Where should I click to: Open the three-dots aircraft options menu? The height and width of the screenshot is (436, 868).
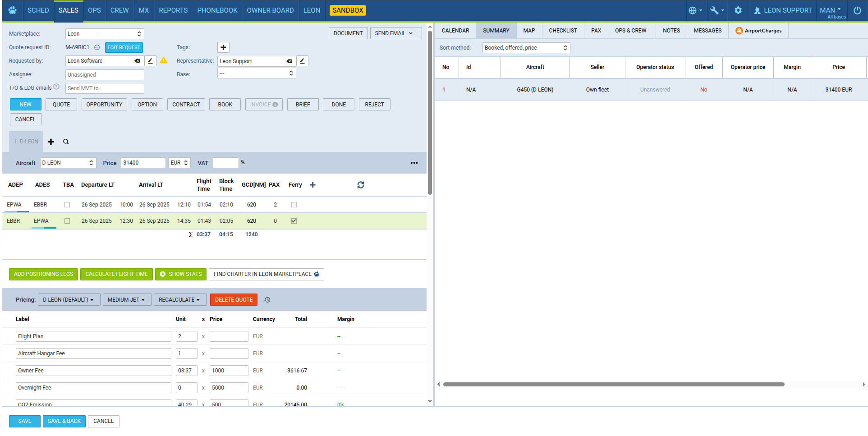pos(414,163)
